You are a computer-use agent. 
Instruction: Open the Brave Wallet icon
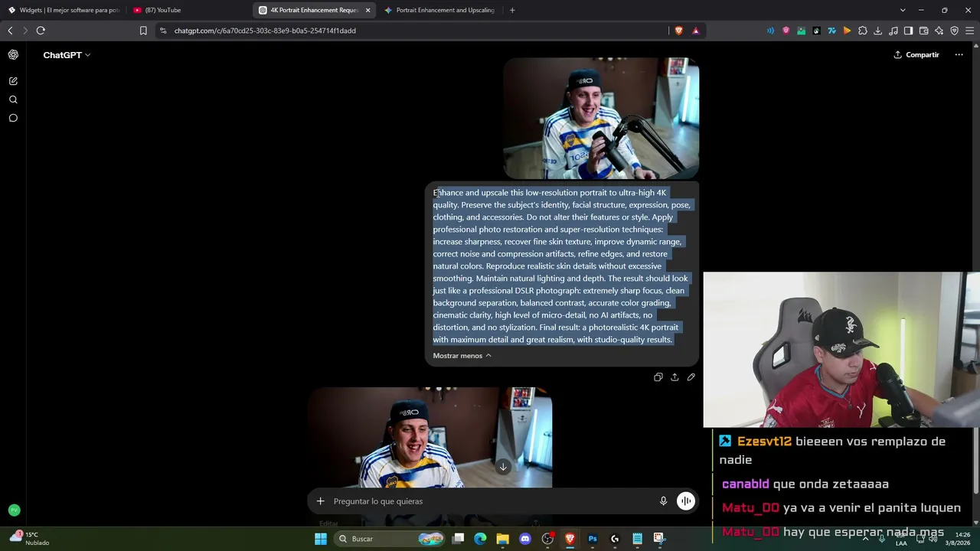(x=924, y=31)
